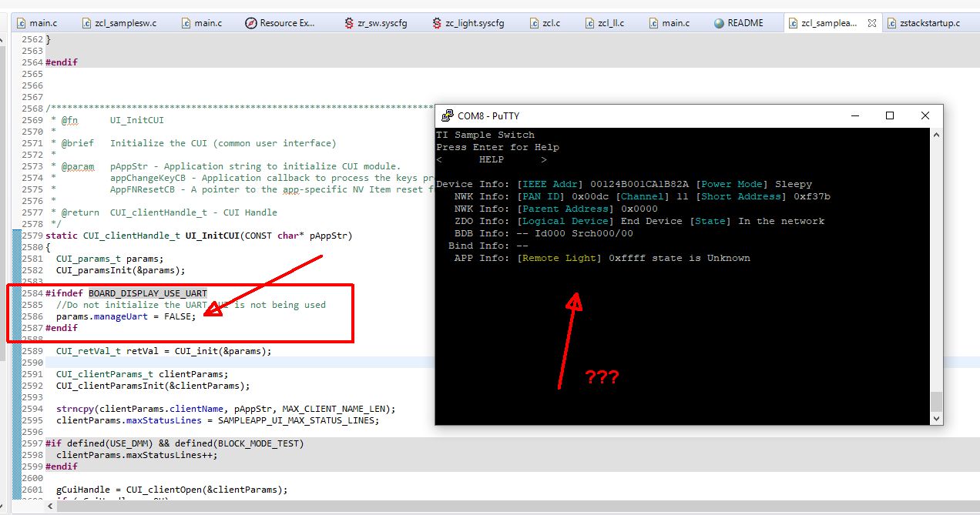Click the PuTTY vertical scrollbar thumb

[x=936, y=401]
